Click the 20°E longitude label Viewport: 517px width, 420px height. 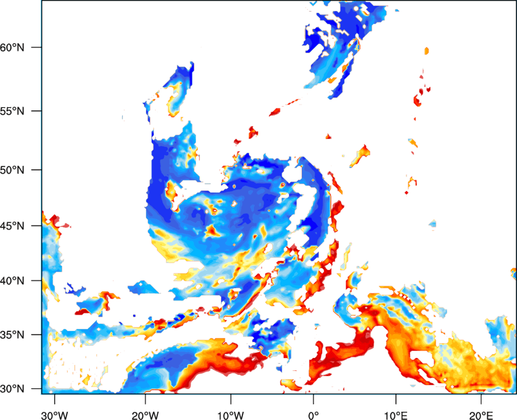pos(481,415)
